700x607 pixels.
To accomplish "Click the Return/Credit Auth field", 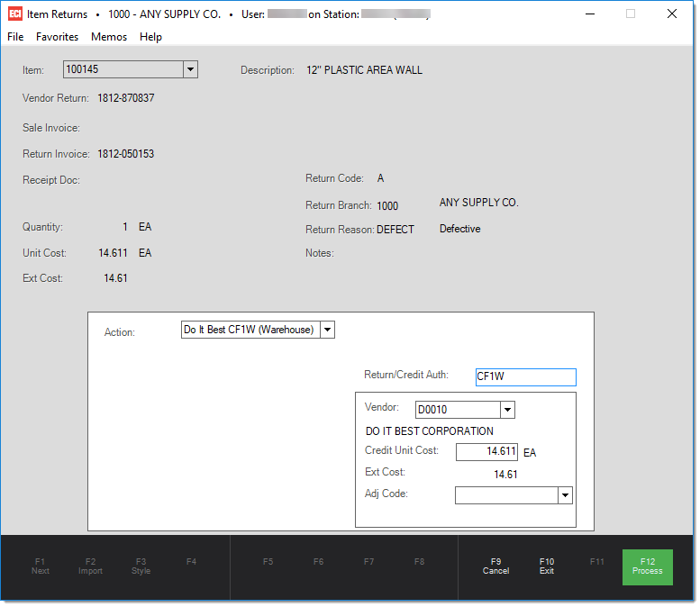I will 525,377.
